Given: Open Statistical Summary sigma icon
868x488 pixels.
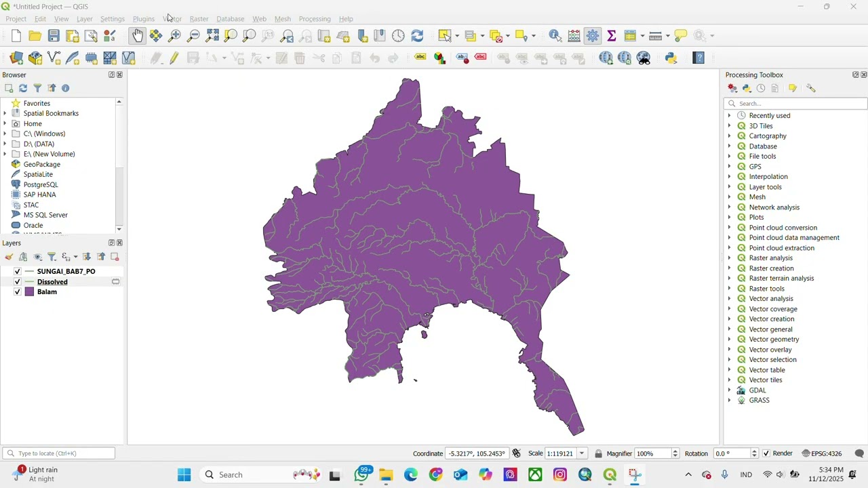Looking at the screenshot, I should tap(612, 36).
